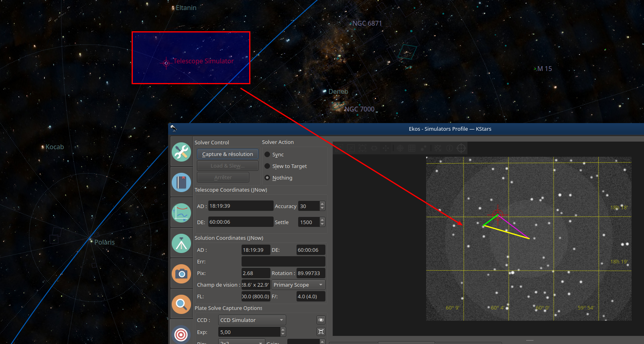The image size is (644, 344).
Task: Decrease the Exp exposure with down arrow
Action: (x=283, y=334)
